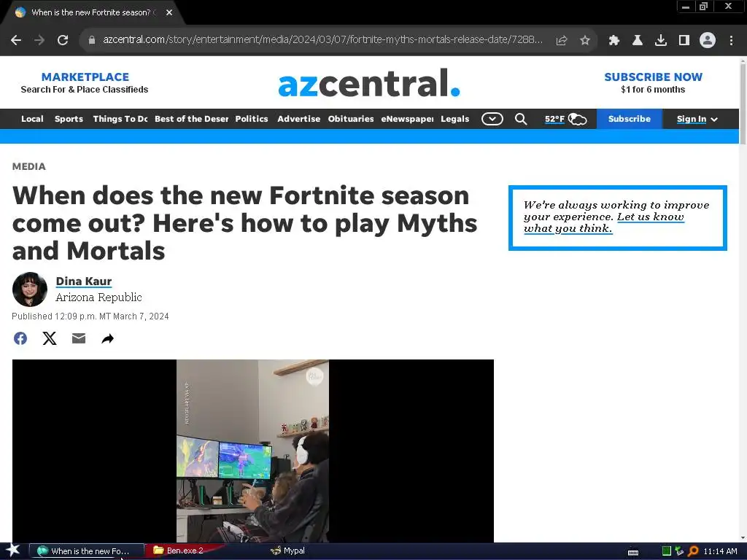Open the browser profile avatar
Viewport: 747px width, 560px height.
tap(708, 40)
